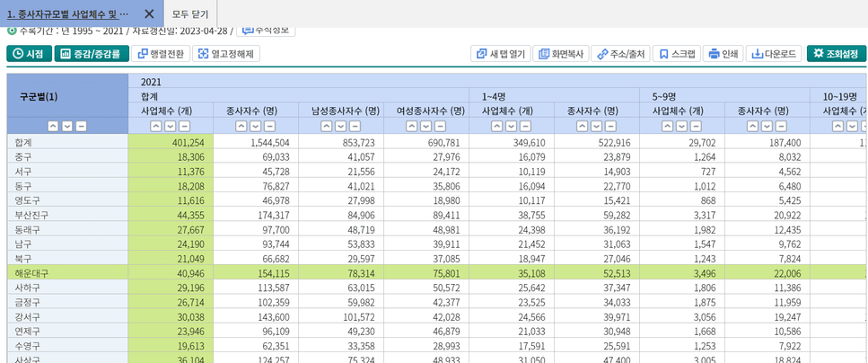Sort 5~9명 종사자수 column ascending
Screen dimensions: 868x363
[x=753, y=127]
